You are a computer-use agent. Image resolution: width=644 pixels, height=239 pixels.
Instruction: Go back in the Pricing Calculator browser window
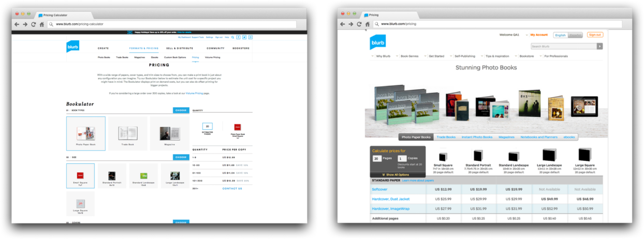coord(17,24)
